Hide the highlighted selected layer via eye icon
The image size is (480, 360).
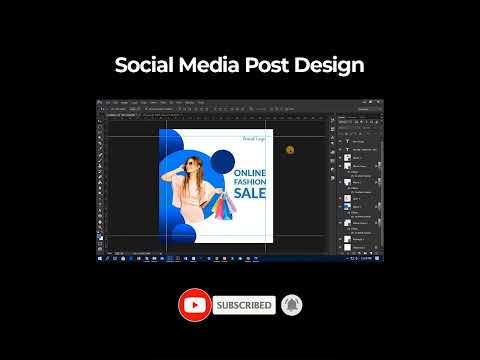tap(340, 207)
